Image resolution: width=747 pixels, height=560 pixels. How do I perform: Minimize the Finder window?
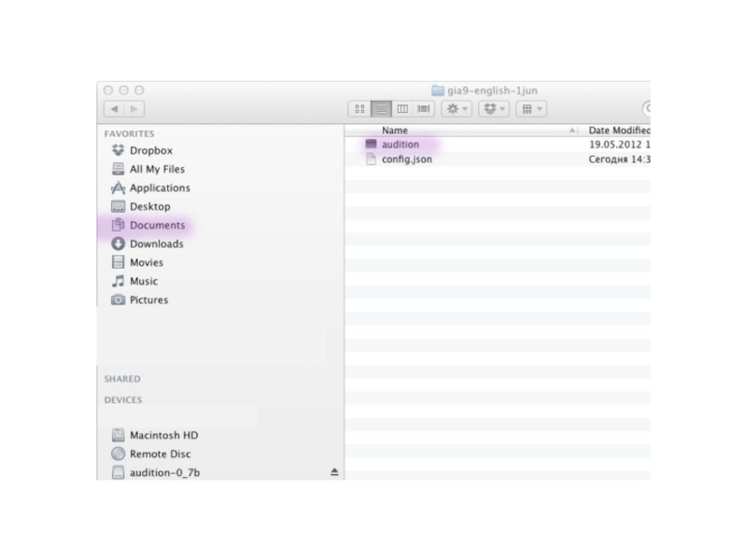point(124,90)
